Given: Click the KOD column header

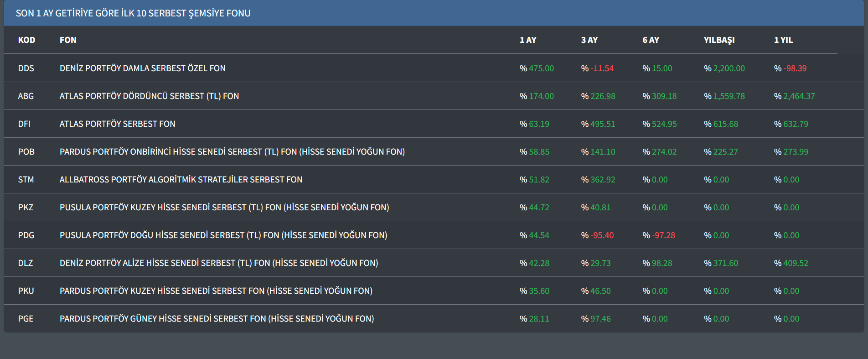Looking at the screenshot, I should click(26, 40).
